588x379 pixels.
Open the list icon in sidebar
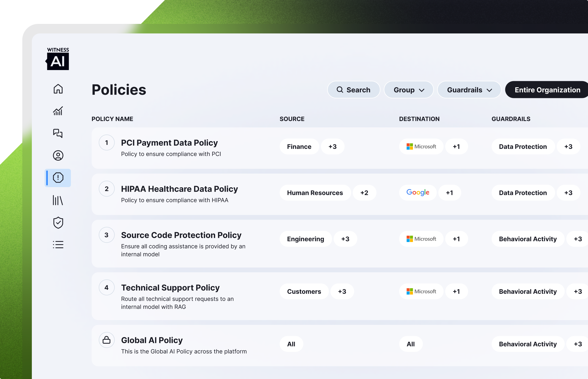click(x=58, y=244)
